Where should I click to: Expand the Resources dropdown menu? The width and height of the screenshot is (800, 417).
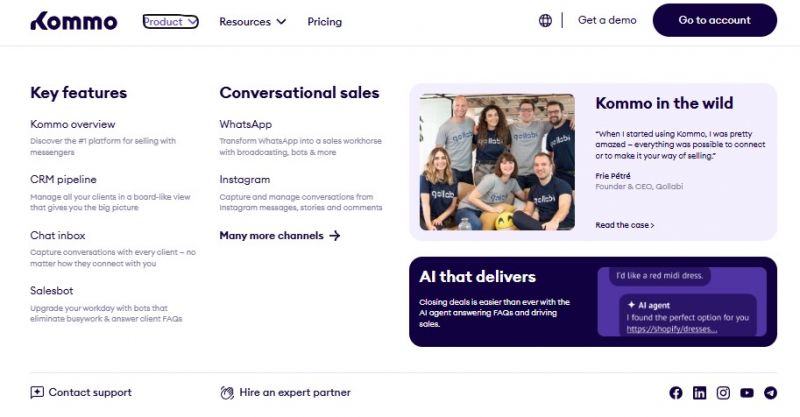253,21
